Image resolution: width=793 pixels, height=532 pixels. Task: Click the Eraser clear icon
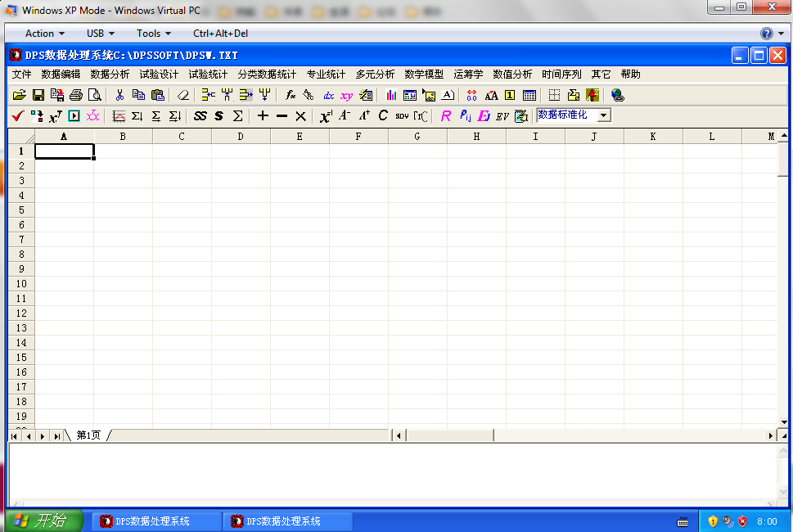pyautogui.click(x=183, y=95)
